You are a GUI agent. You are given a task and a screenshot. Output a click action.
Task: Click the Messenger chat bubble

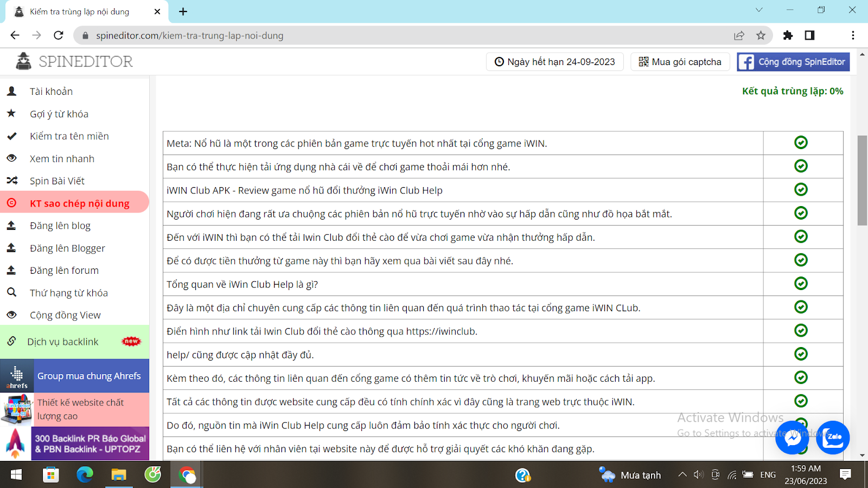(792, 438)
